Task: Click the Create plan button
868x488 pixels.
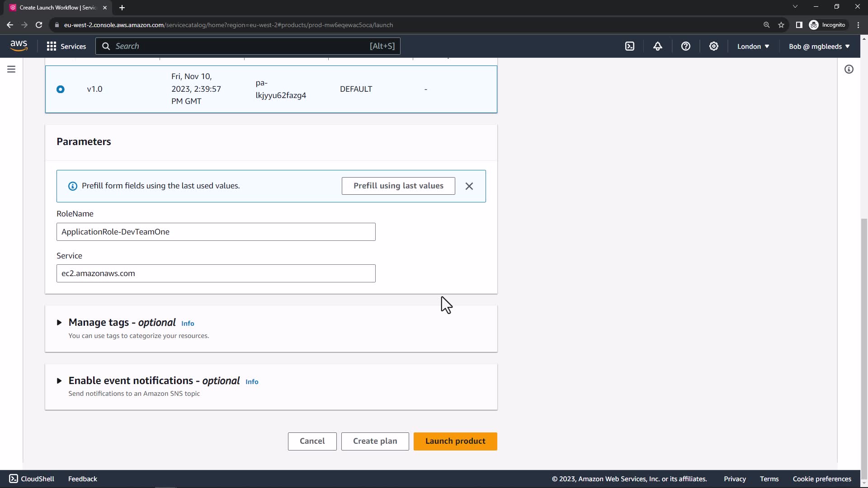Action: [x=375, y=441]
